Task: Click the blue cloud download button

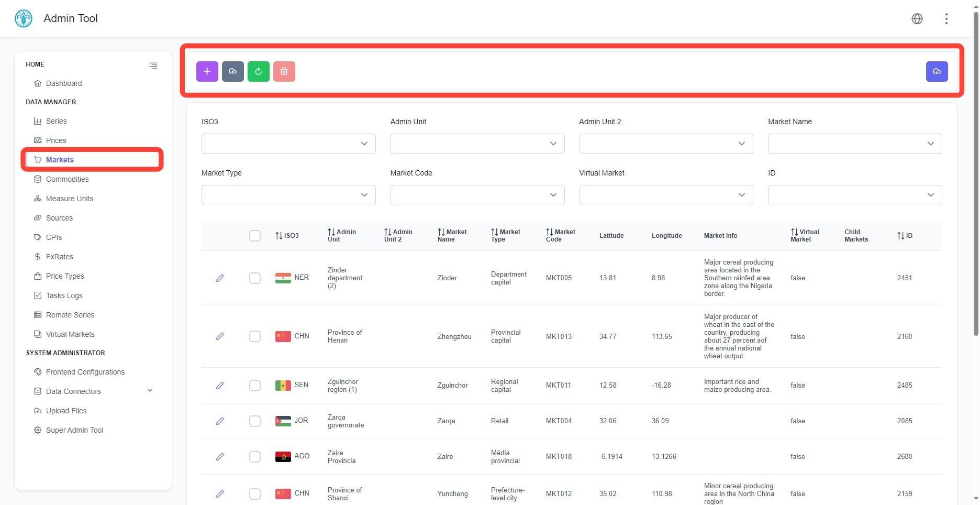Action: click(937, 71)
